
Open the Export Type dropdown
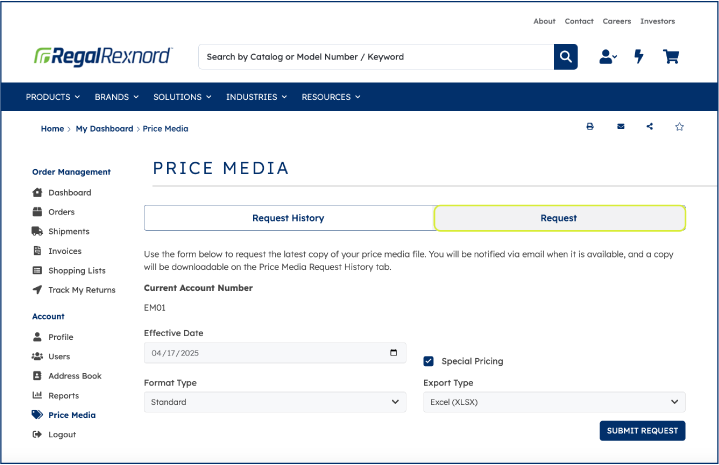554,402
